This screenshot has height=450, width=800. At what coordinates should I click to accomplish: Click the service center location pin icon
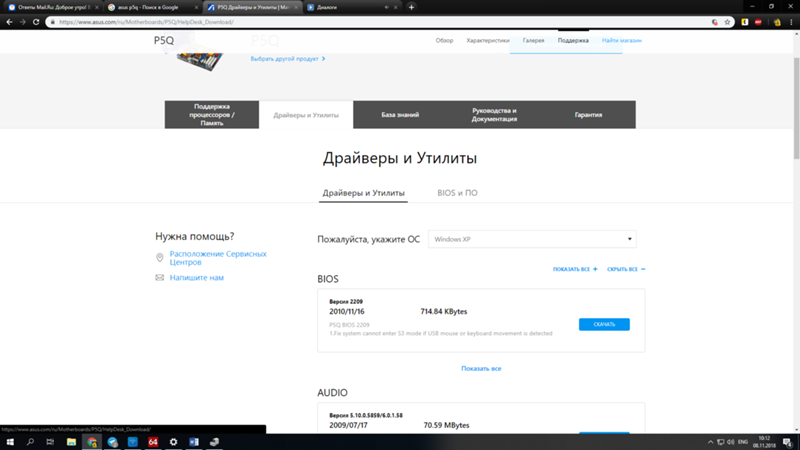(x=160, y=258)
